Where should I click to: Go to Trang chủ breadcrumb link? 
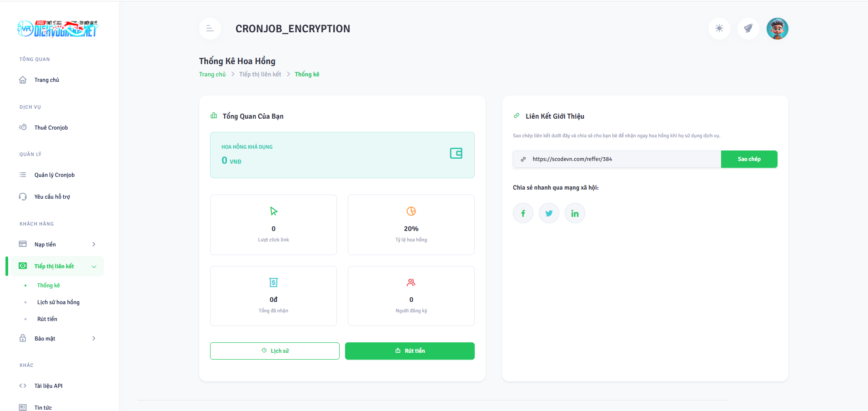[212, 75]
